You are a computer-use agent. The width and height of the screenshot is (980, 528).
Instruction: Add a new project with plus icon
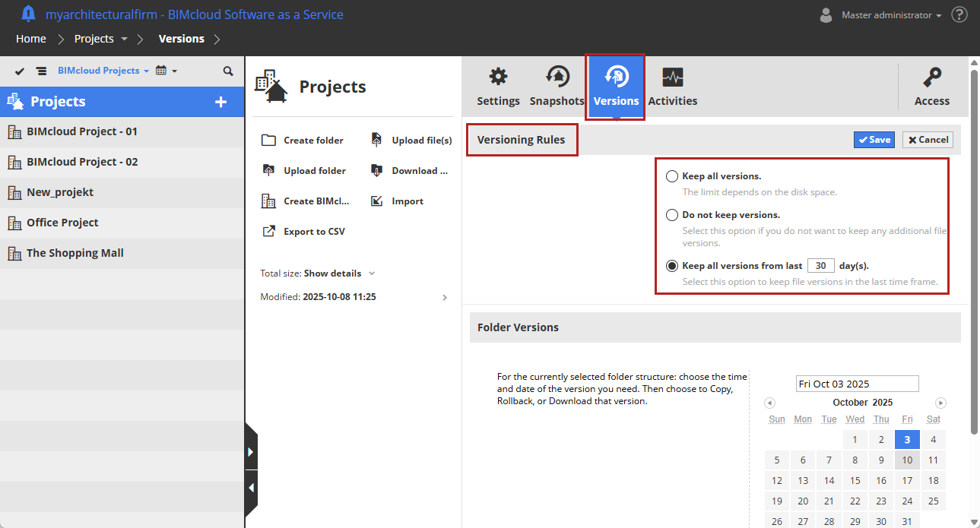[x=221, y=102]
